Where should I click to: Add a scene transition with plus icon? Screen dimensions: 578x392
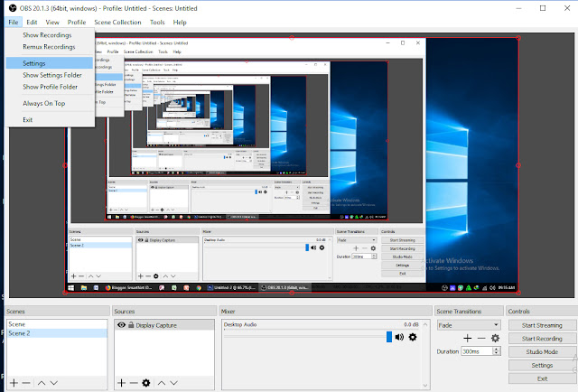click(x=468, y=338)
